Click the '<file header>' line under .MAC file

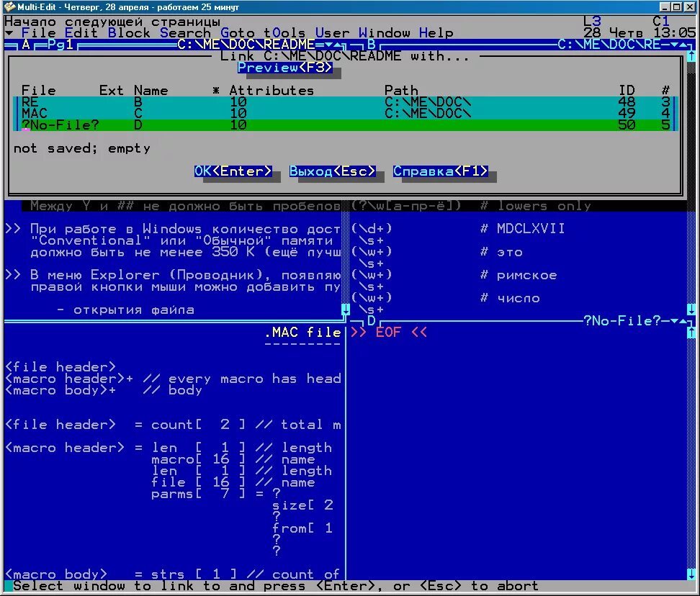(x=60, y=366)
